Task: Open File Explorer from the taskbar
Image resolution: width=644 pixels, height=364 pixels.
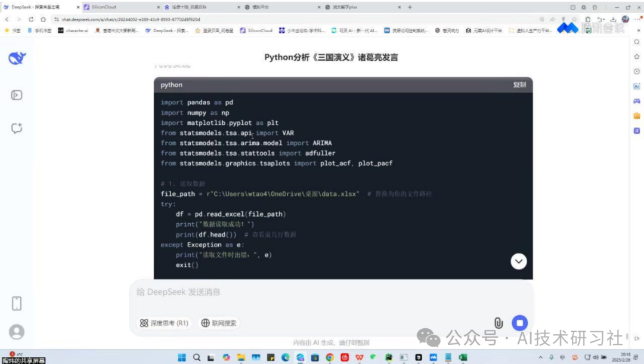Action: pos(241,357)
